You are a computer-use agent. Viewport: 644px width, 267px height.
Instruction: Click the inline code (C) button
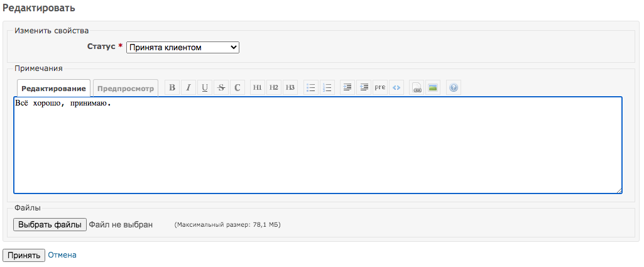coord(237,88)
